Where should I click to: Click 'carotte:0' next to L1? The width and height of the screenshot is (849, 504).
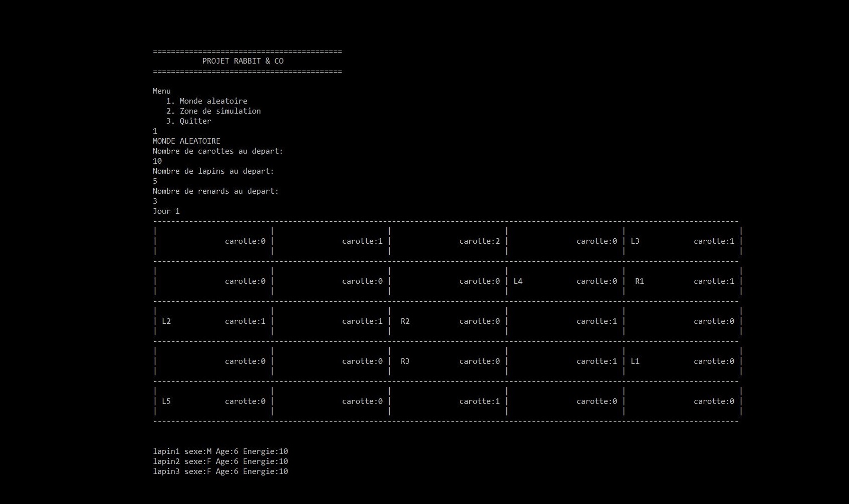point(714,361)
